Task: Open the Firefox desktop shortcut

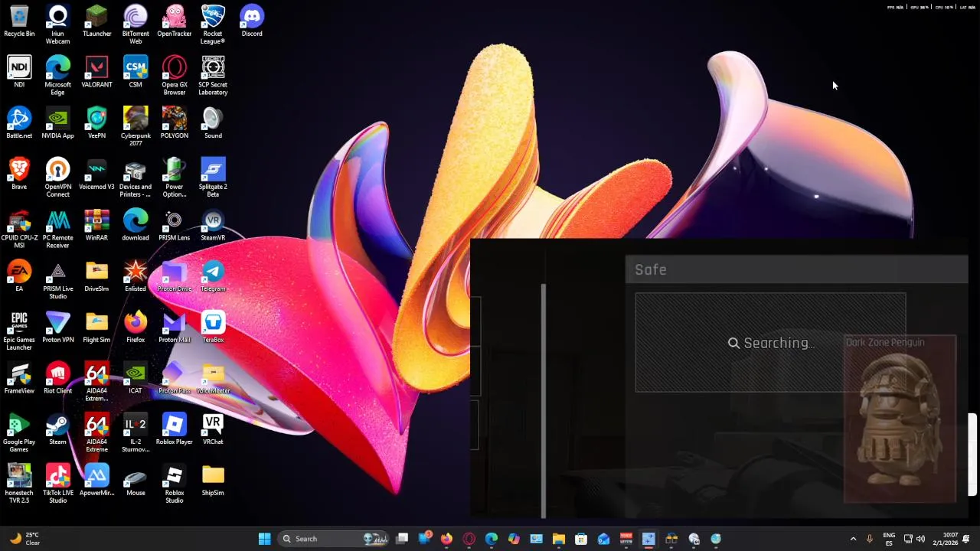Action: point(136,328)
